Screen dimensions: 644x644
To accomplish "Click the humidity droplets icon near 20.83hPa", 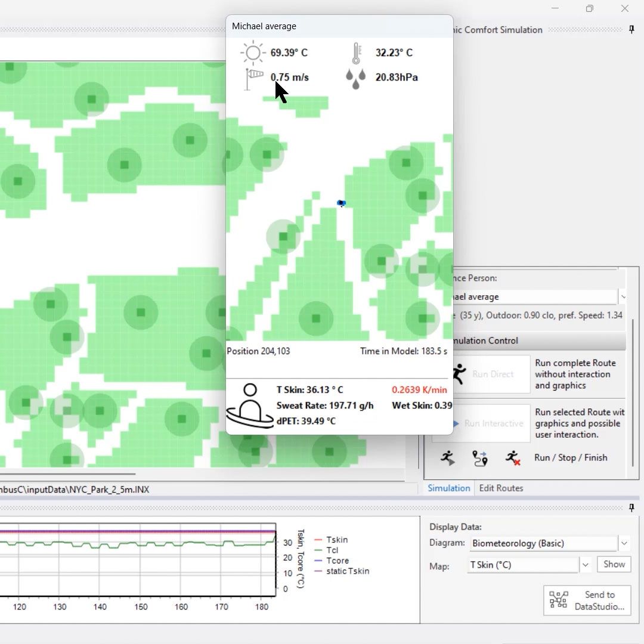I will pos(356,78).
